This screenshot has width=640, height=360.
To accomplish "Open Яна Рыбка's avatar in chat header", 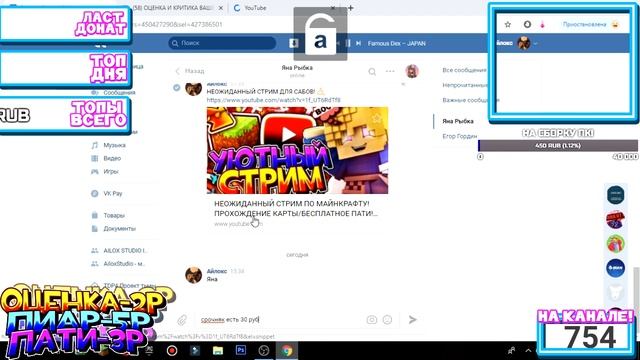I will pyautogui.click(x=412, y=71).
